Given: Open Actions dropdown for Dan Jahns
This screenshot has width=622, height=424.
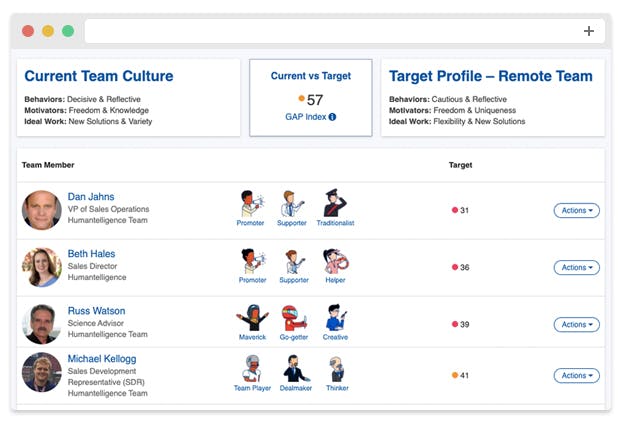Looking at the screenshot, I should click(x=576, y=210).
